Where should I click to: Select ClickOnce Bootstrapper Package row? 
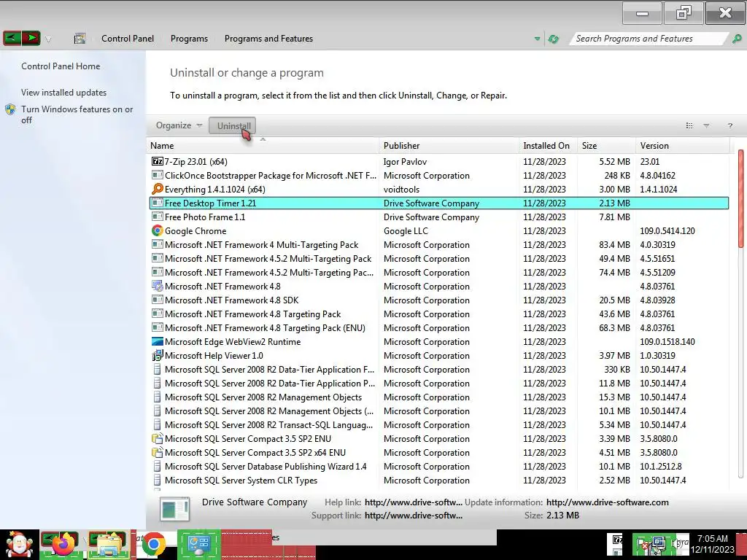(439, 175)
